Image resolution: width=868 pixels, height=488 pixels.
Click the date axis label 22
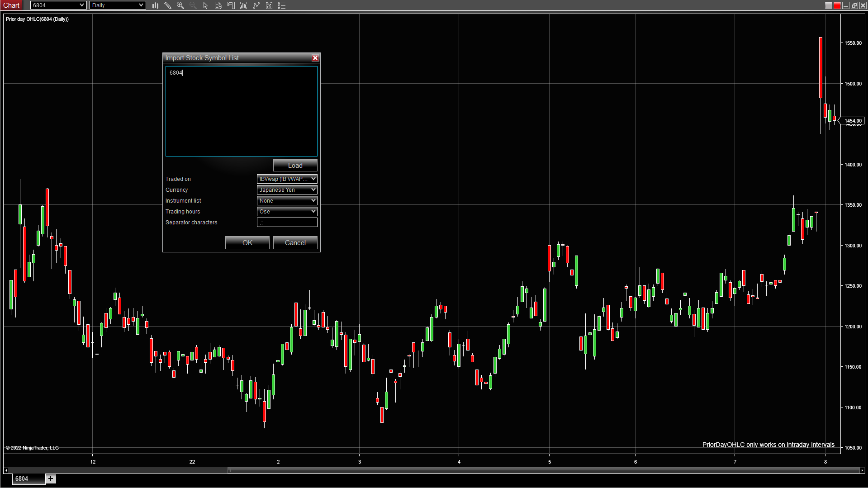pyautogui.click(x=192, y=462)
